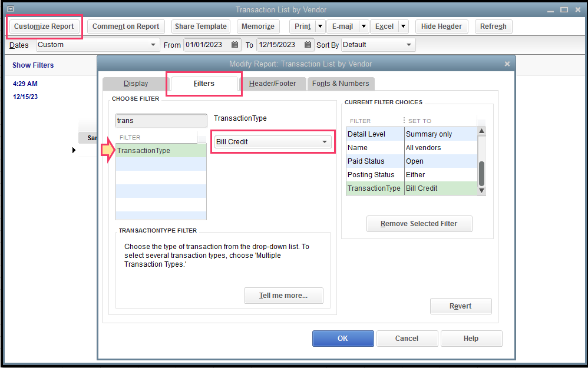Open the From date calendar picker
This screenshot has width=588, height=368.
point(234,45)
